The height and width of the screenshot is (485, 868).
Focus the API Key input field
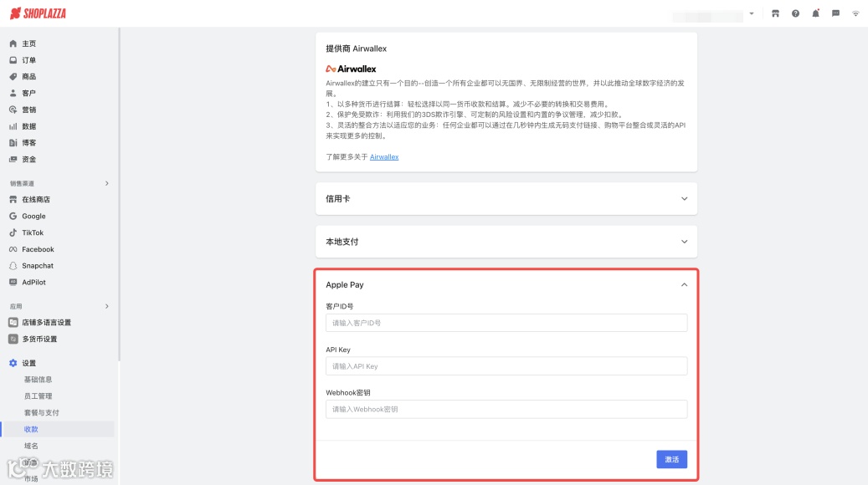point(506,366)
